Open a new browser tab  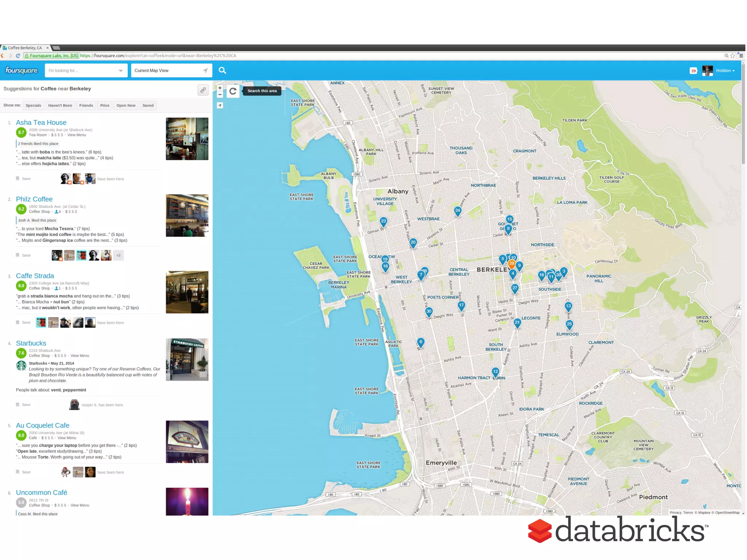[56, 48]
